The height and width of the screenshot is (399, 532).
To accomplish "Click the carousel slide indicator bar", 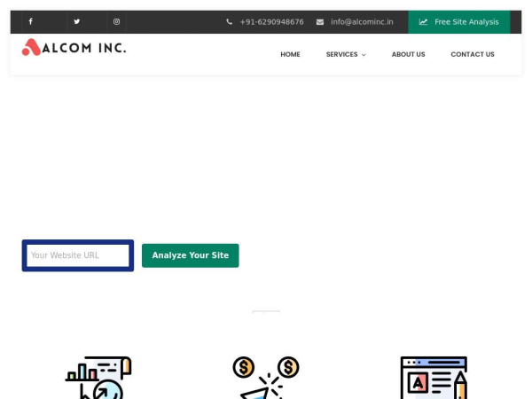I will 266,311.
